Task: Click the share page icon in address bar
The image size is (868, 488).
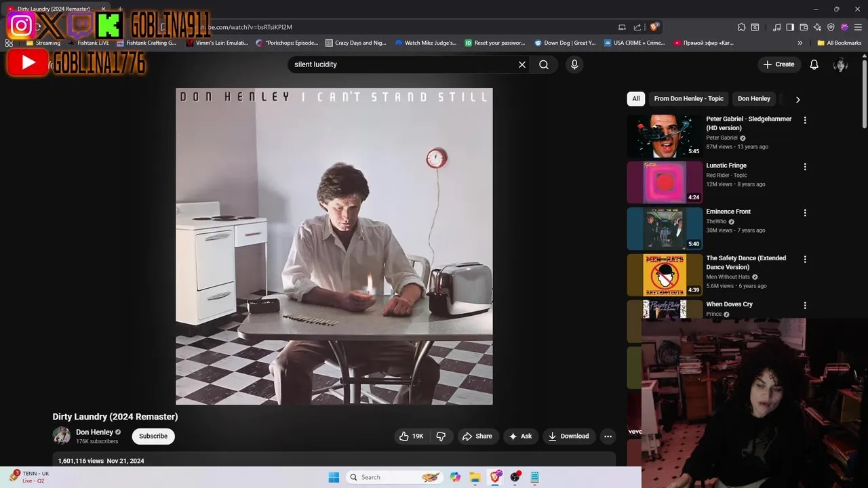Action: 637,27
